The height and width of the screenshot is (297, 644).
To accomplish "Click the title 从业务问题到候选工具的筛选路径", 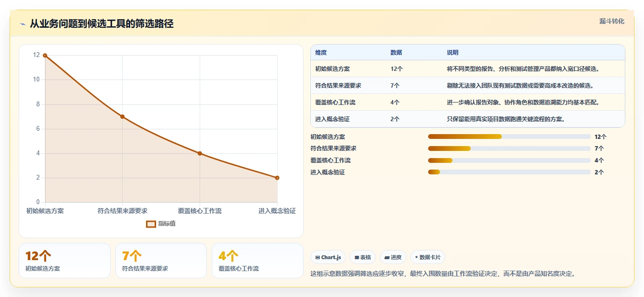I will 102,24.
